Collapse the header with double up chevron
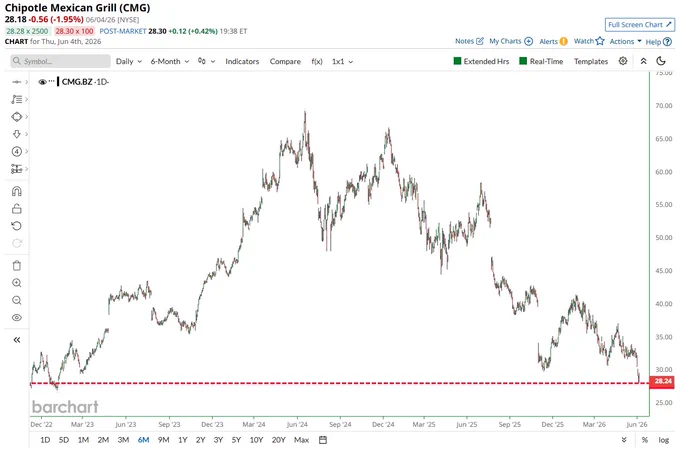Image resolution: width=680 pixels, height=449 pixels. tap(644, 61)
